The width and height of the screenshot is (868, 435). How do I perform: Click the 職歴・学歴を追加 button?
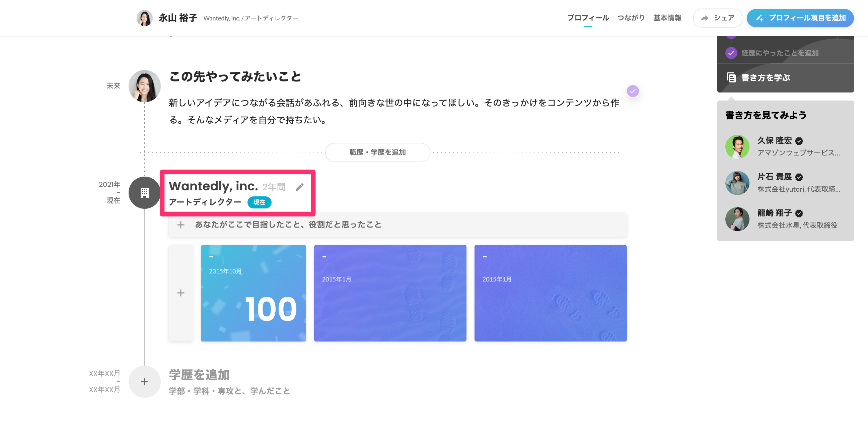pyautogui.click(x=377, y=152)
